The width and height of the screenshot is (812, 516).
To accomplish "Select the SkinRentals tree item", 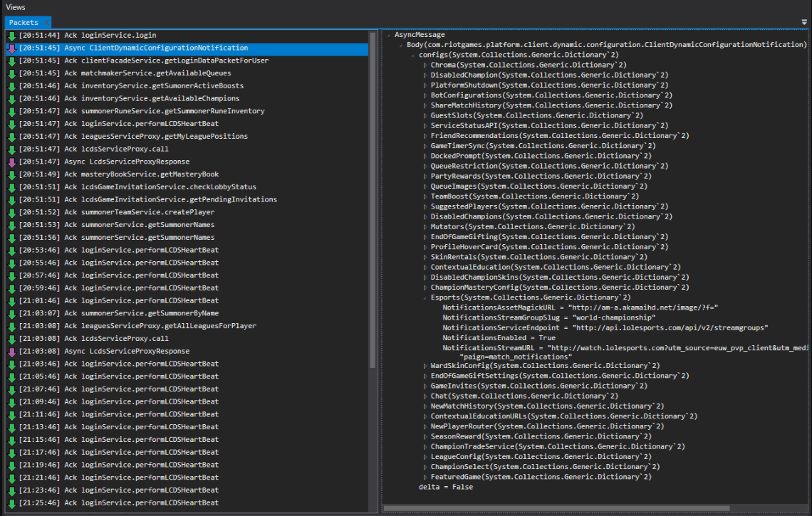I will pyautogui.click(x=538, y=257).
